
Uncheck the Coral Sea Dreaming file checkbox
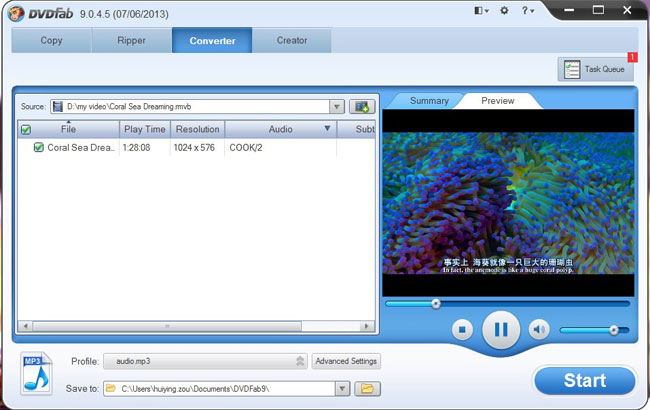[x=39, y=147]
